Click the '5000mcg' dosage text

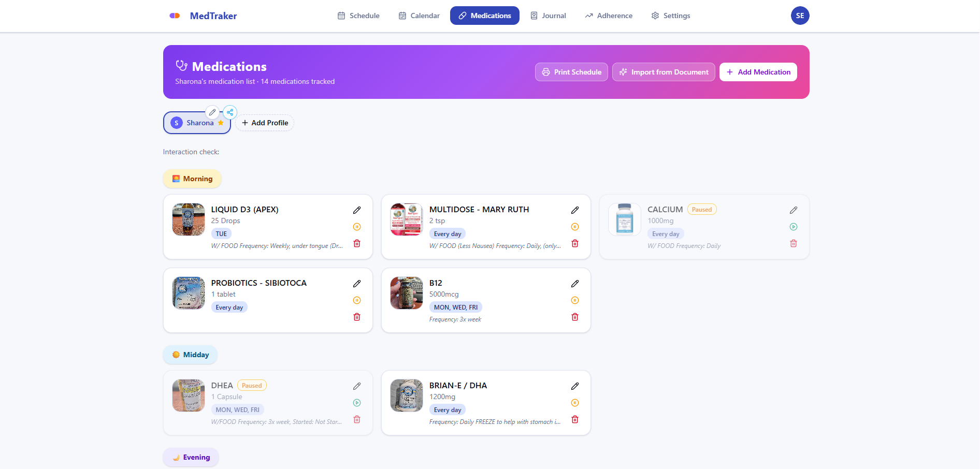[444, 294]
